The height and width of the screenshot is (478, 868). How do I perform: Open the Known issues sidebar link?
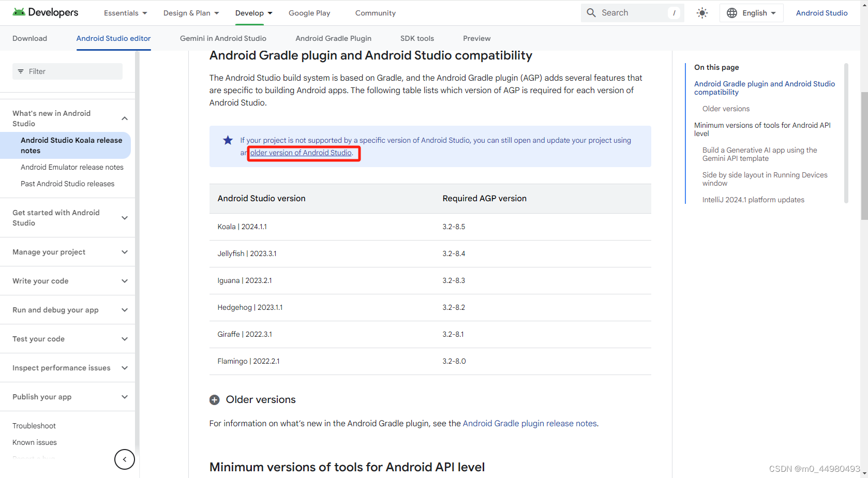[x=35, y=442]
